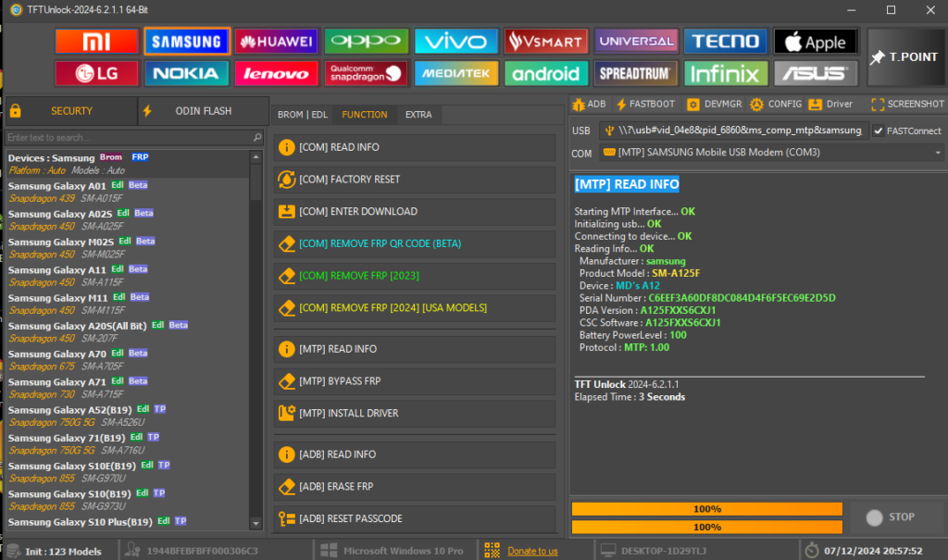This screenshot has height=560, width=948.
Task: Select Samsung Galaxy A70 device row
Action: pyautogui.click(x=128, y=360)
